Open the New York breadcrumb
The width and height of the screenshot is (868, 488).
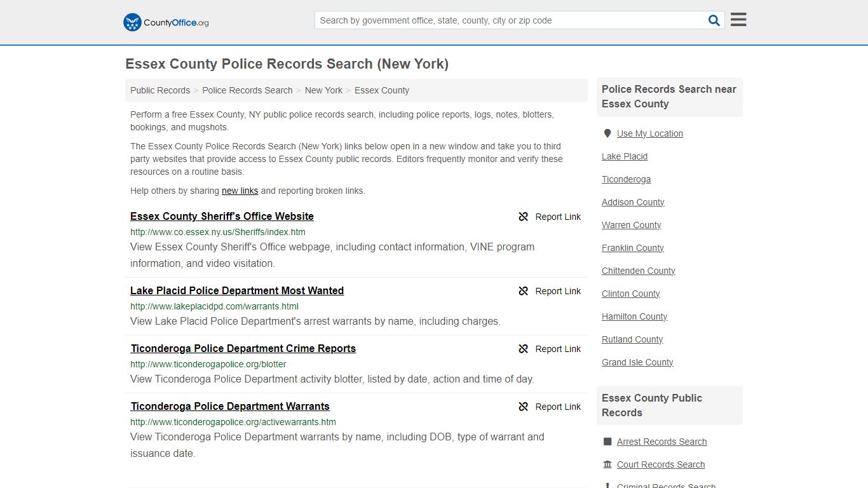[323, 90]
